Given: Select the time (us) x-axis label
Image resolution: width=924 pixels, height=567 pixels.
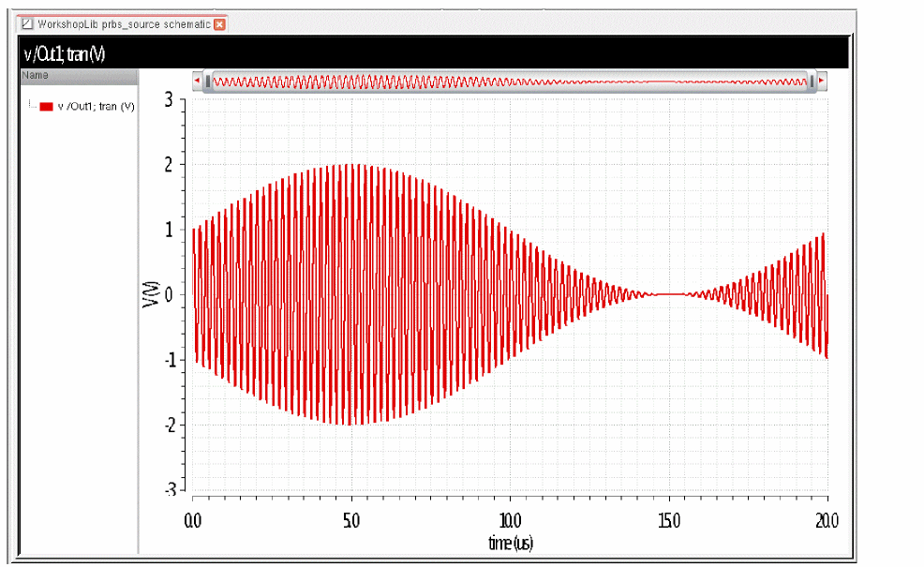Looking at the screenshot, I should click(x=511, y=543).
